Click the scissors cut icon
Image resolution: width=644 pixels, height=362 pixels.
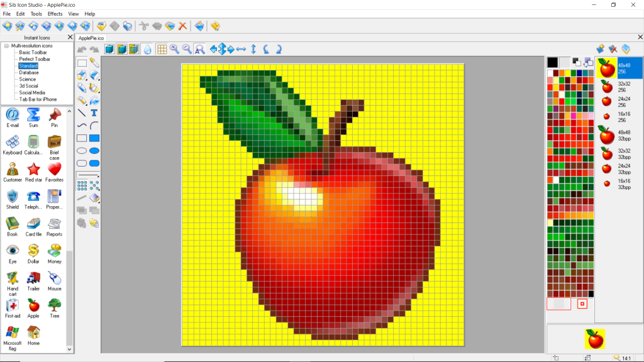pyautogui.click(x=143, y=26)
